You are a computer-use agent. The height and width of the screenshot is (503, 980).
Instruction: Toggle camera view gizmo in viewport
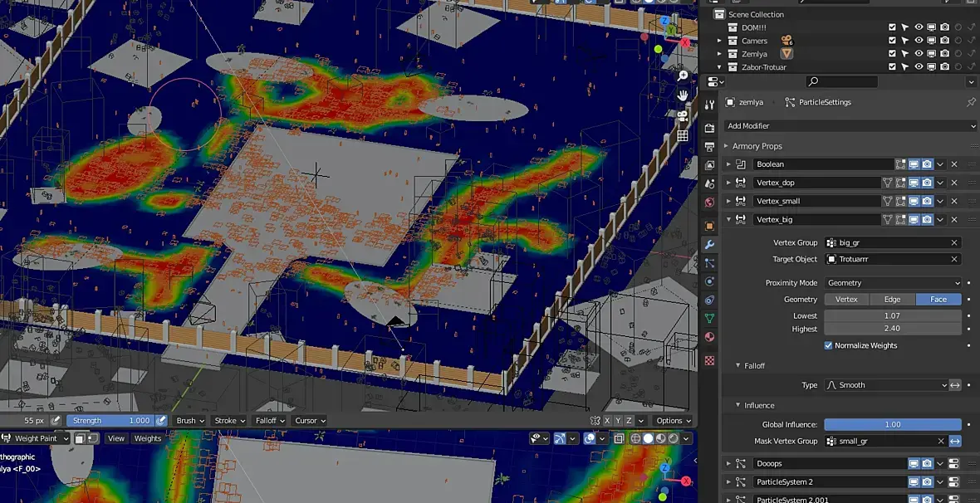[x=683, y=115]
